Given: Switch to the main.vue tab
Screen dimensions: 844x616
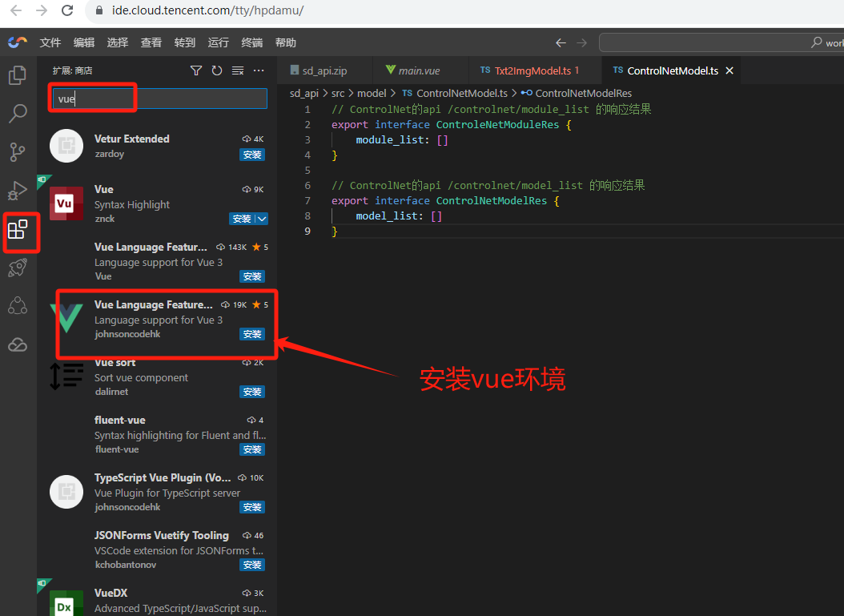Looking at the screenshot, I should [x=419, y=70].
